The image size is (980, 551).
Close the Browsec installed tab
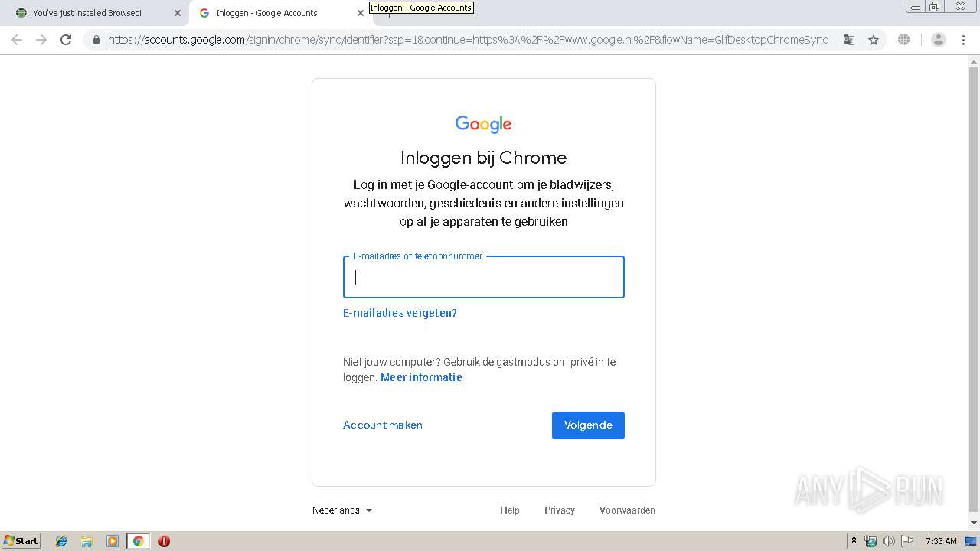point(178,13)
